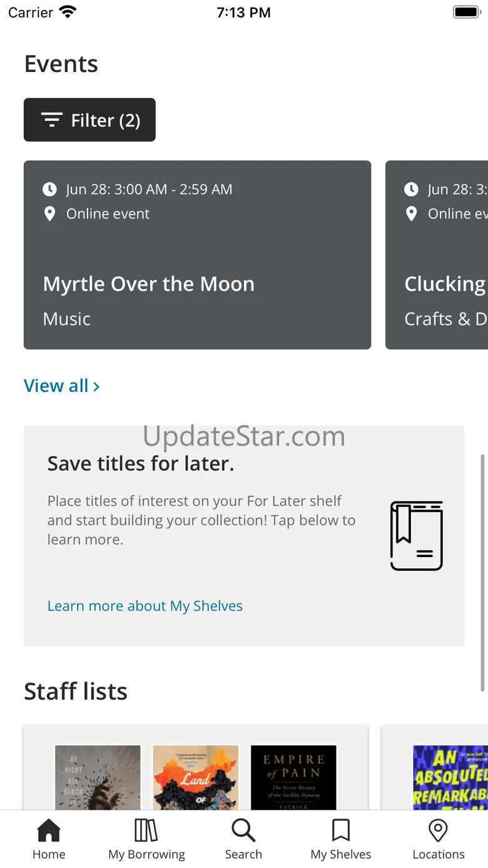Tap the Land of book cover
The image size is (488, 868).
(195, 777)
